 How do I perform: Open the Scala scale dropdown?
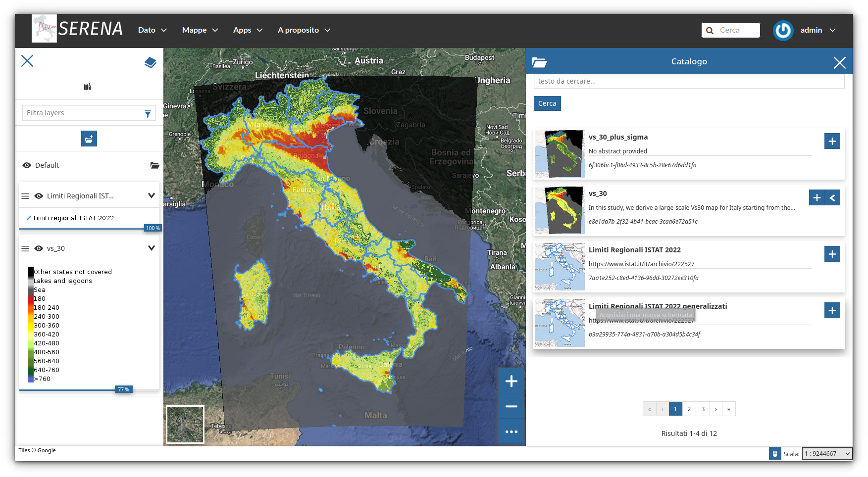[x=827, y=453]
